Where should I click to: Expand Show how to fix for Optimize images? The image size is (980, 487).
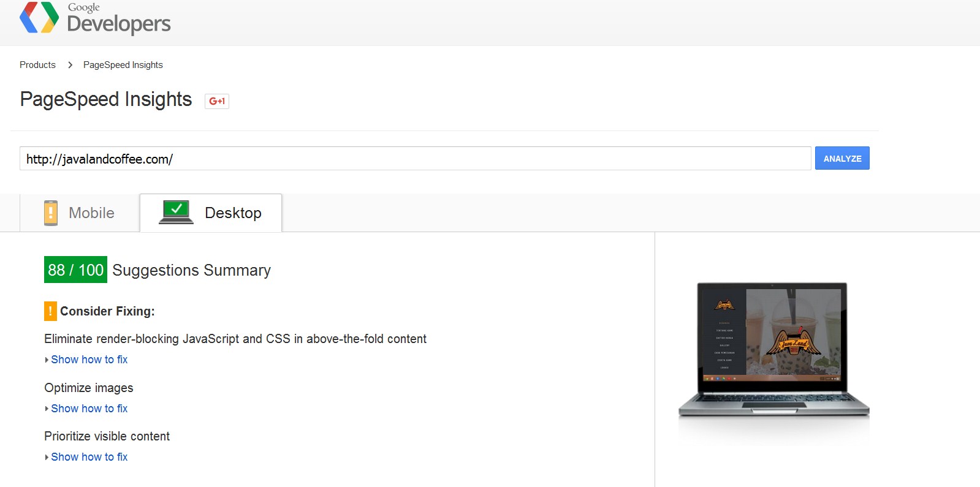tap(89, 409)
